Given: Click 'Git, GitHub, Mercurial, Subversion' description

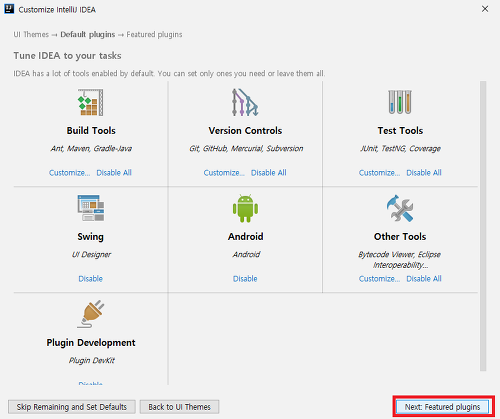Looking at the screenshot, I should (x=246, y=148).
